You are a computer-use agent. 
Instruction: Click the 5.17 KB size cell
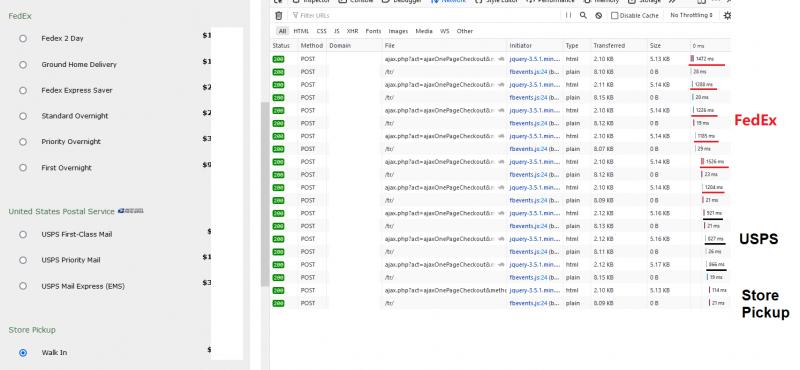click(x=668, y=264)
